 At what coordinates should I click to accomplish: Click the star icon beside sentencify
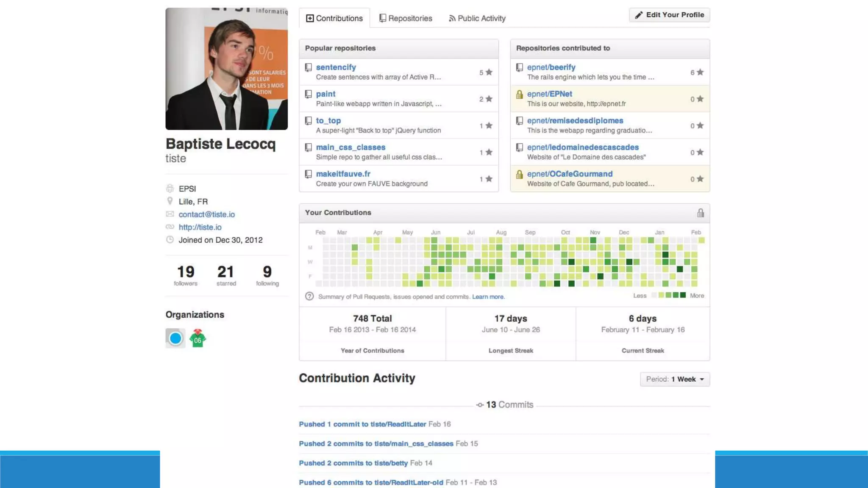point(489,72)
